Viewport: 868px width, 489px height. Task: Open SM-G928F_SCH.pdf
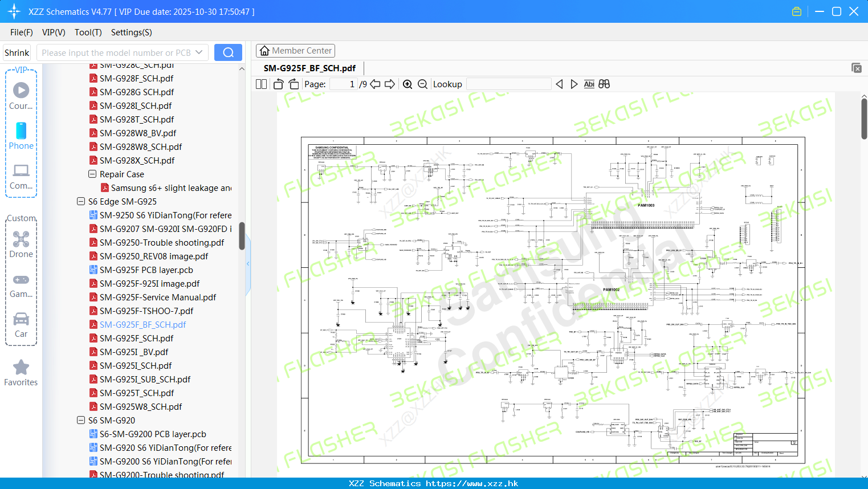[x=136, y=78]
